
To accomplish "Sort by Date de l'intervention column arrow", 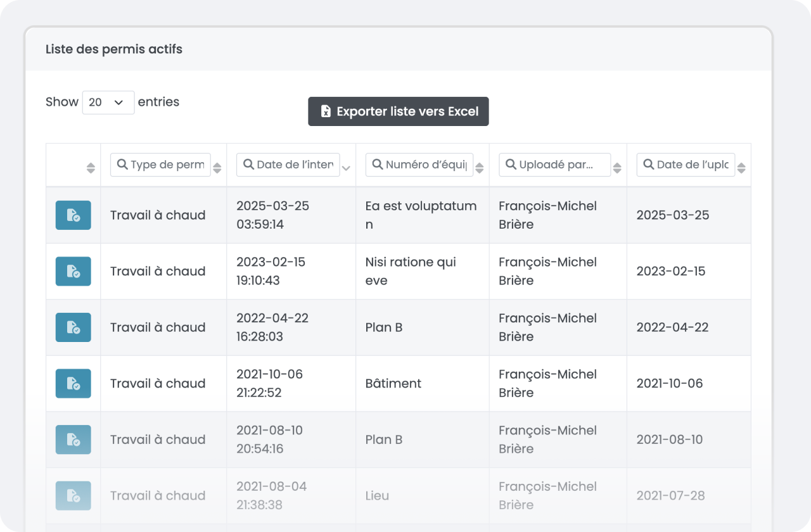I will (346, 168).
